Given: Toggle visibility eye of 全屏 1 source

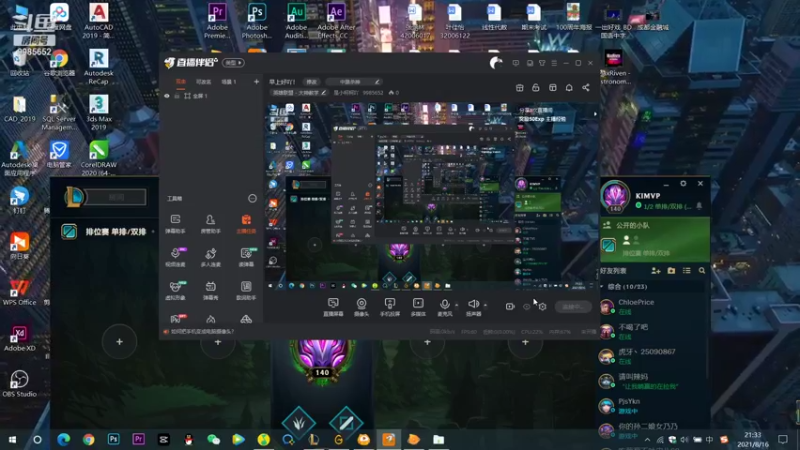Looking at the screenshot, I should pos(167,95).
